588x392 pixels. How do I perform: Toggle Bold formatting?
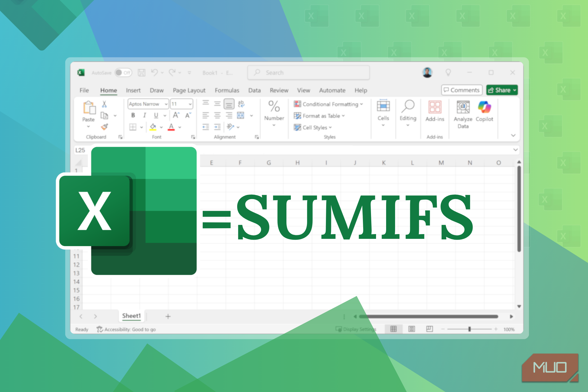click(x=133, y=115)
